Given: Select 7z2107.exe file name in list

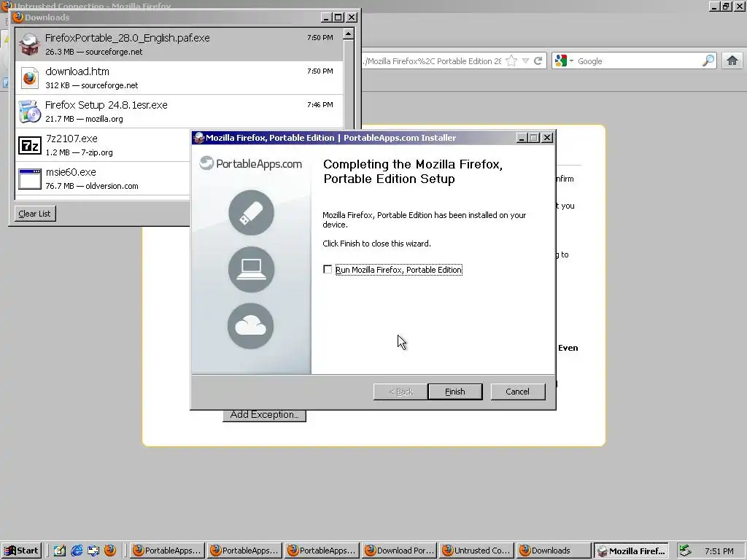Looking at the screenshot, I should [71, 139].
